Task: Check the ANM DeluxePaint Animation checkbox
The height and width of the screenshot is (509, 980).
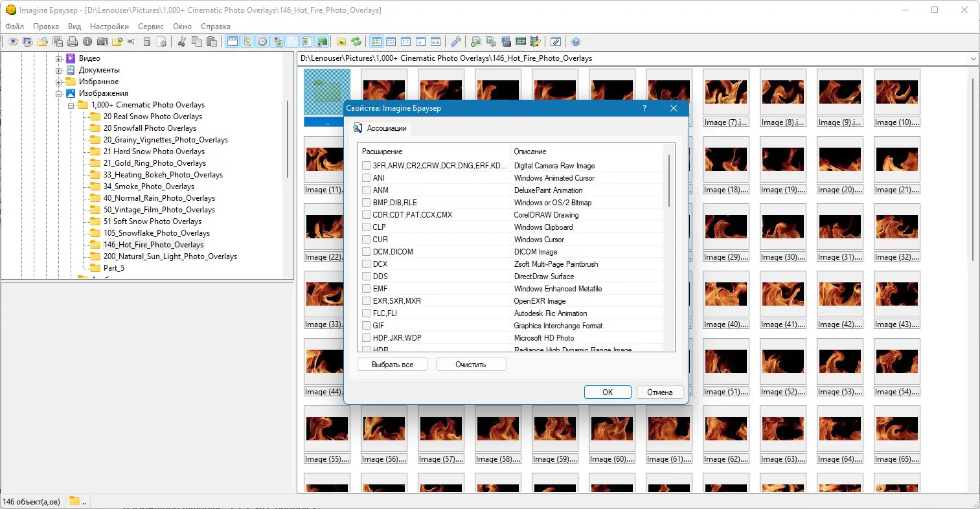Action: click(x=367, y=190)
